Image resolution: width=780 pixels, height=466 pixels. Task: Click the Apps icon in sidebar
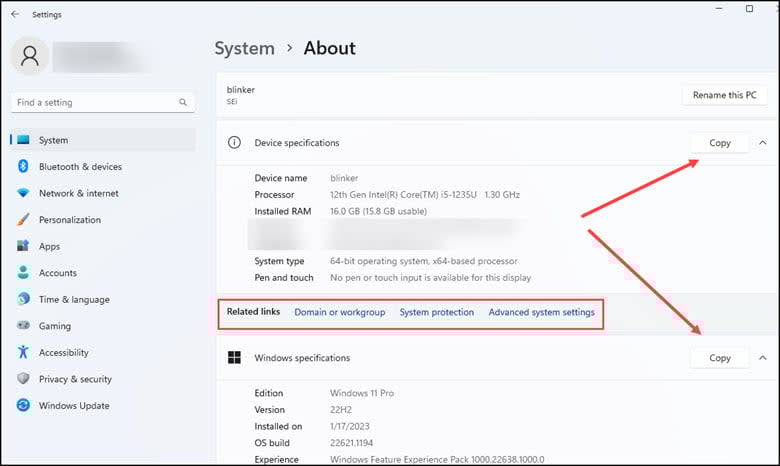(23, 246)
